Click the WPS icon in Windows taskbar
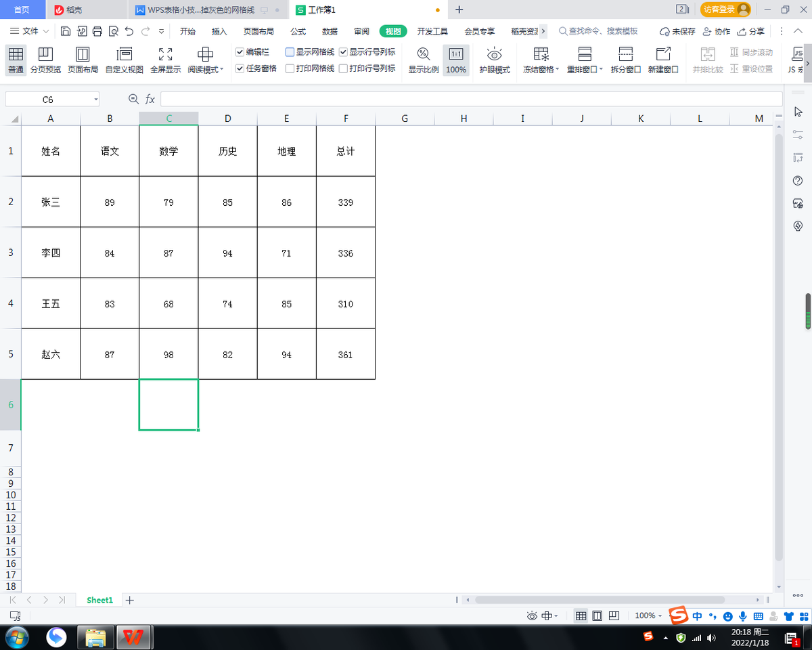This screenshot has width=812, height=650. coord(134,637)
